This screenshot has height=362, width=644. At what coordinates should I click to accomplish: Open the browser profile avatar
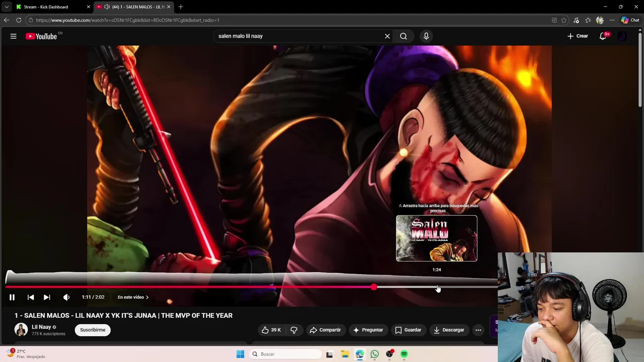600,20
